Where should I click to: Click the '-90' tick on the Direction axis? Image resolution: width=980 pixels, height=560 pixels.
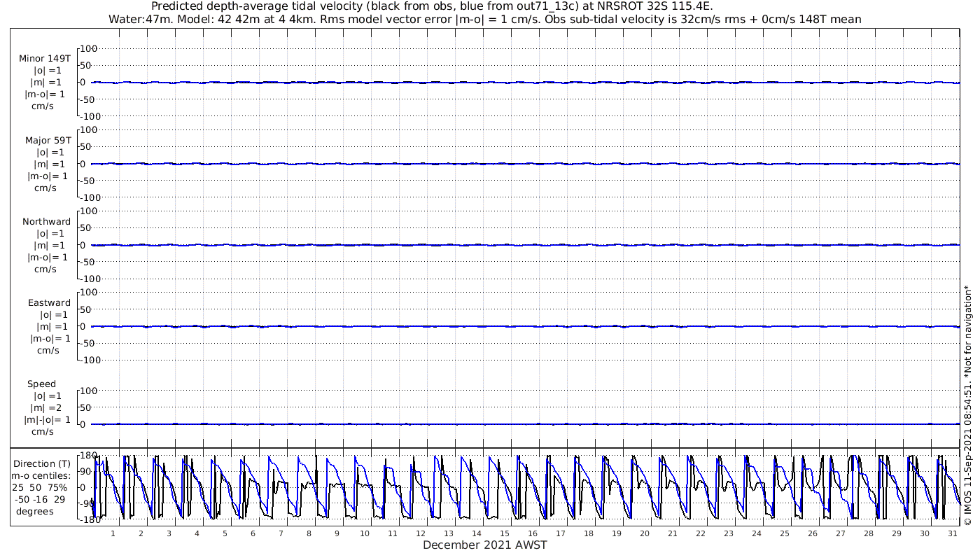(86, 503)
